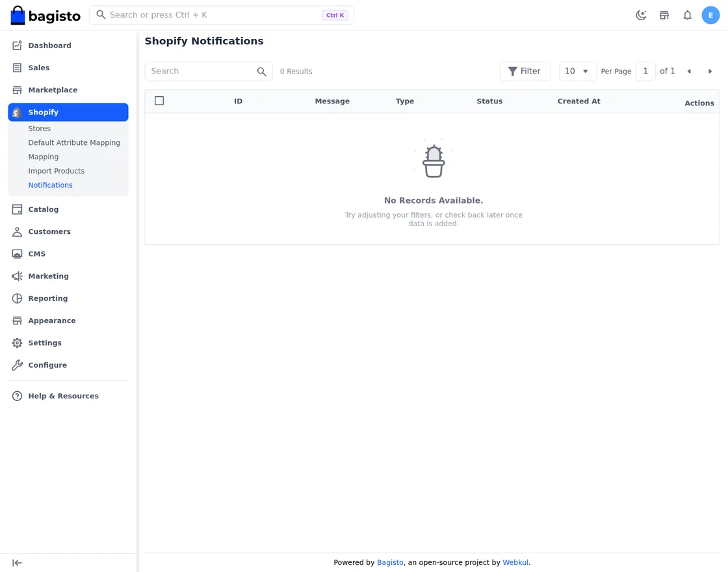The height and width of the screenshot is (572, 728).
Task: Click the Catalog sidebar icon
Action: (17, 209)
